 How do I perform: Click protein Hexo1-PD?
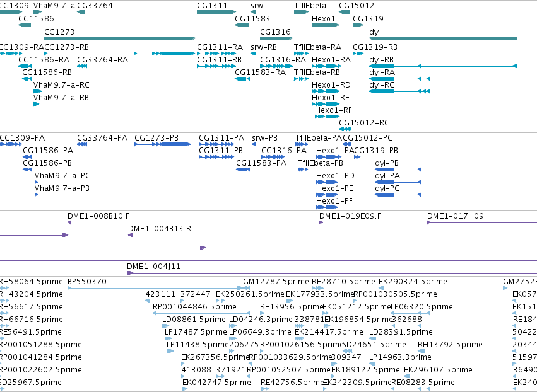pos(327,182)
